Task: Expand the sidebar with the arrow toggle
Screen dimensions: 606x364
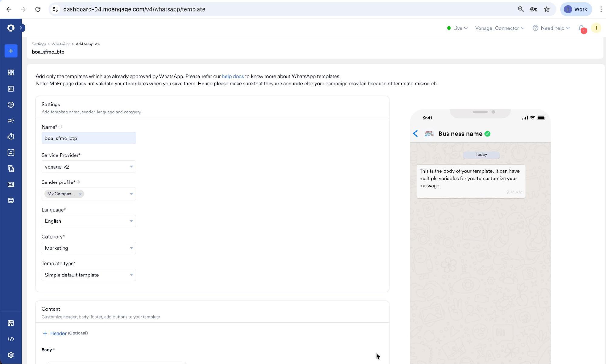Action: pyautogui.click(x=21, y=28)
